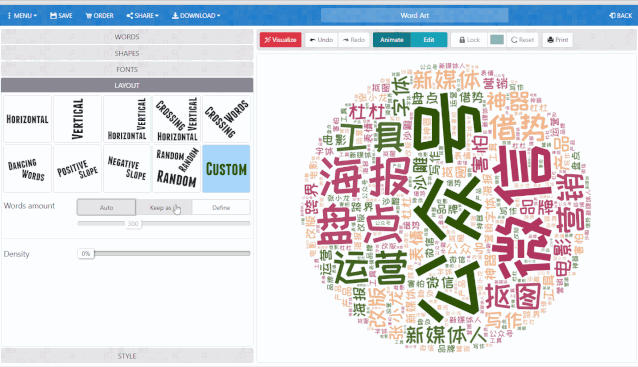Screen dimensions: 638x367
Task: Click the large word 微信 in the cloud
Action: 522,212
